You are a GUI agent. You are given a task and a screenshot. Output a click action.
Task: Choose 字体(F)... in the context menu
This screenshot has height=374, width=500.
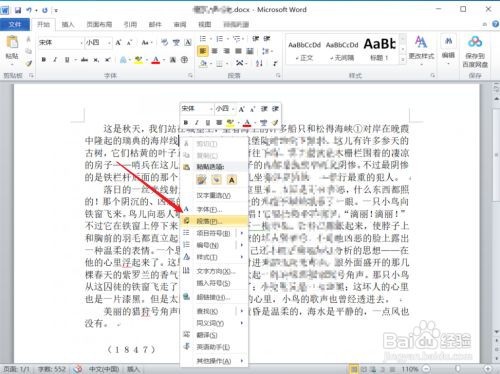pyautogui.click(x=214, y=209)
